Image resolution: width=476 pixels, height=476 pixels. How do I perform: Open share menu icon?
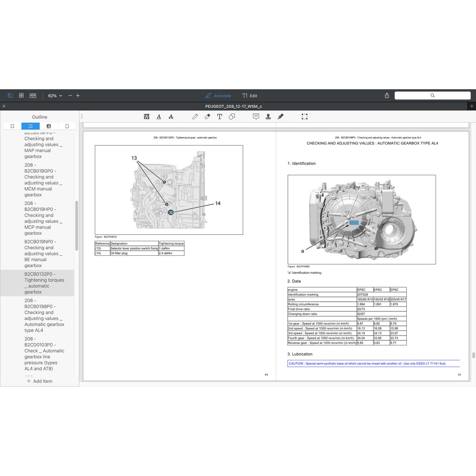tap(387, 96)
